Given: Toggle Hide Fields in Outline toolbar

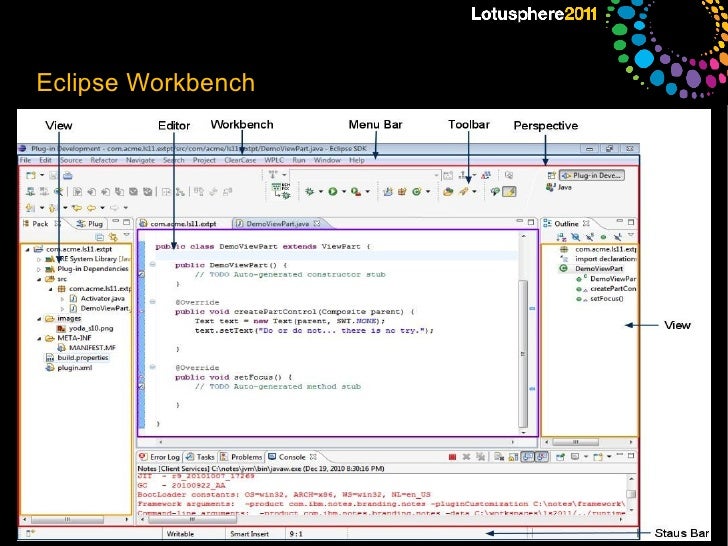Looking at the screenshot, I should [575, 237].
